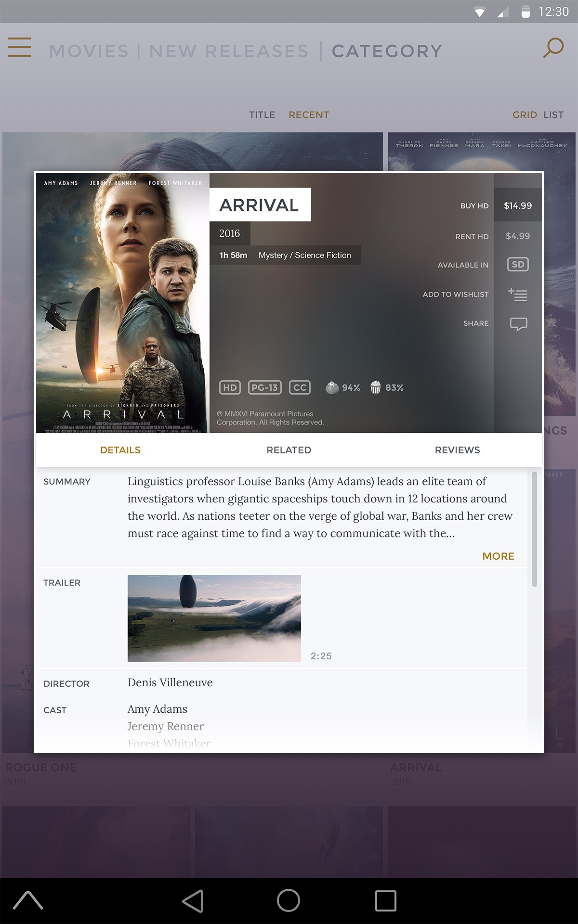Expand summary with MORE
578x924 pixels.
(498, 556)
